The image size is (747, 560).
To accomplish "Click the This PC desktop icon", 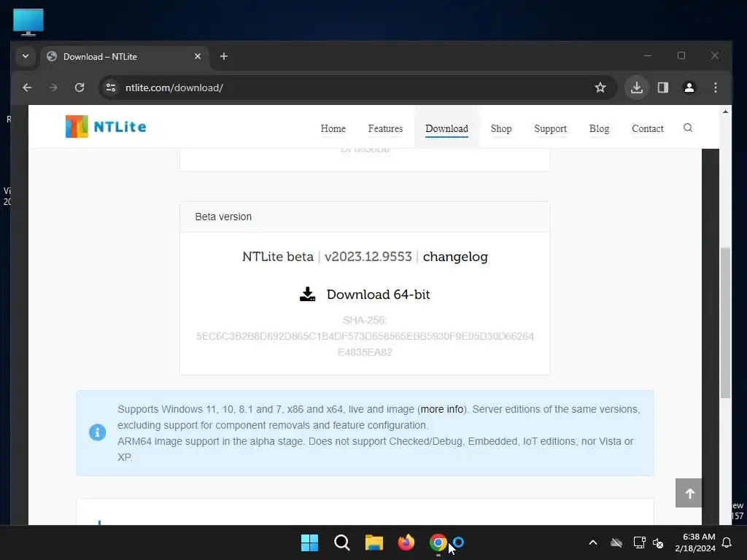I will point(28,23).
